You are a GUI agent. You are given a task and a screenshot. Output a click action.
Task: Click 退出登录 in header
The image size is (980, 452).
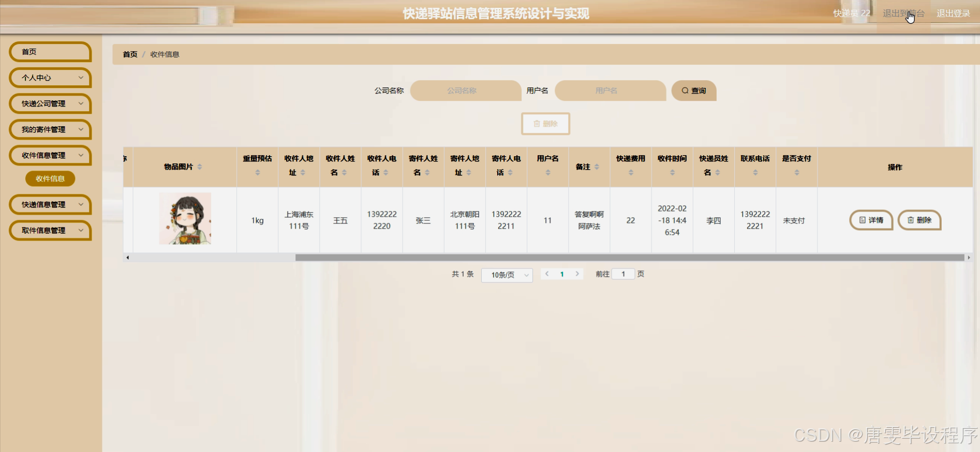pos(953,13)
